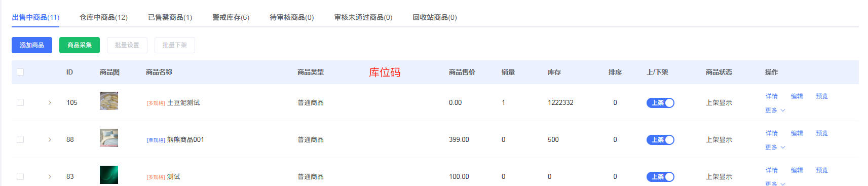The image size is (868, 186).
Task: Click 预览 link for product 83
Action: point(822,170)
